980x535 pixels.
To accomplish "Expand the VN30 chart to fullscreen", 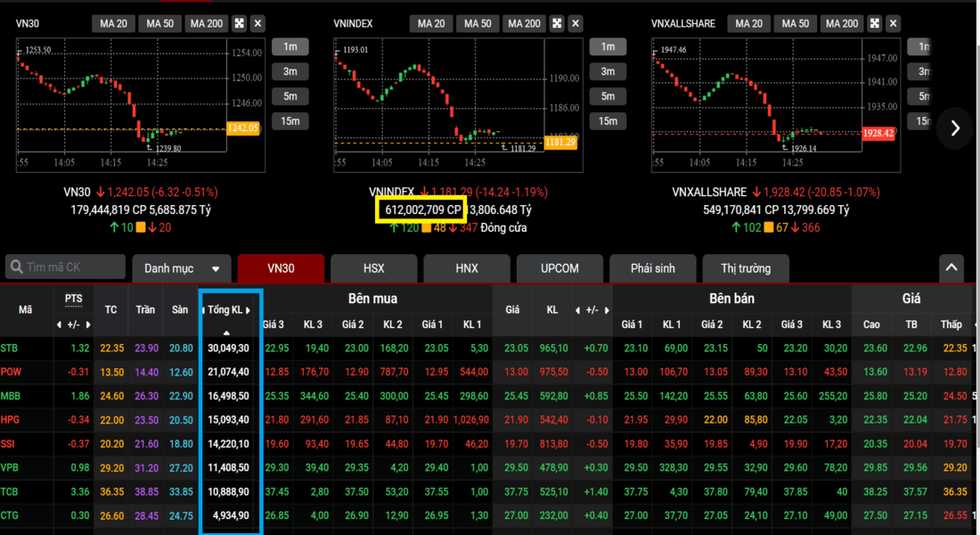I will 241,23.
